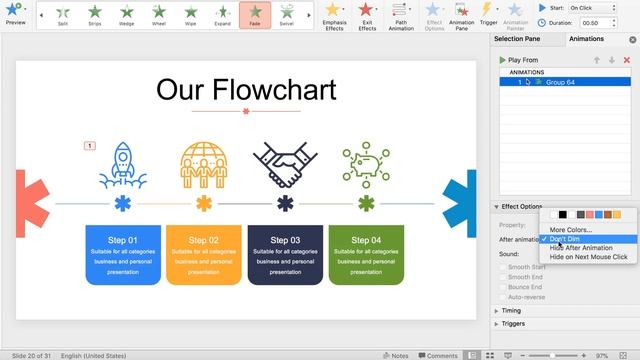The height and width of the screenshot is (360, 640).
Task: Click Play From green triangle
Action: point(502,60)
